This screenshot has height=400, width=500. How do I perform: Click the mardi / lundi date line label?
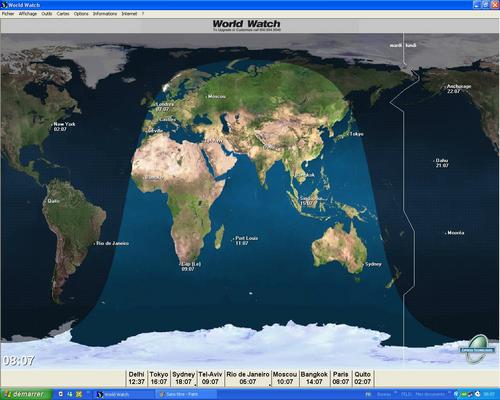click(403, 45)
